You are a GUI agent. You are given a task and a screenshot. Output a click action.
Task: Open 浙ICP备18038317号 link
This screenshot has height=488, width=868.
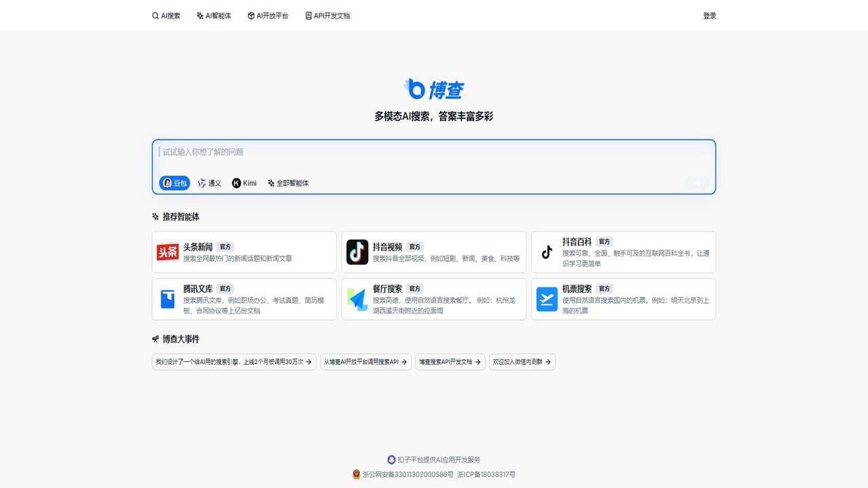click(x=486, y=474)
